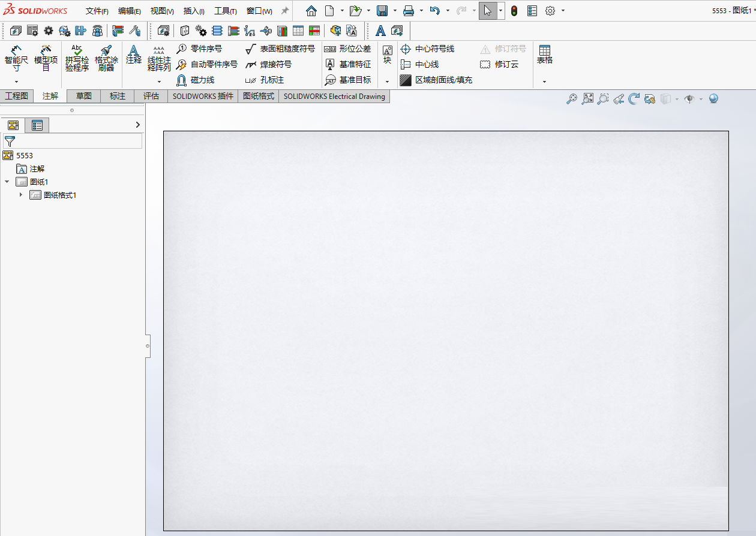Screen dimensions: 756x536
Task: Click the Hole Callout (孔标注) button
Action: pos(265,80)
